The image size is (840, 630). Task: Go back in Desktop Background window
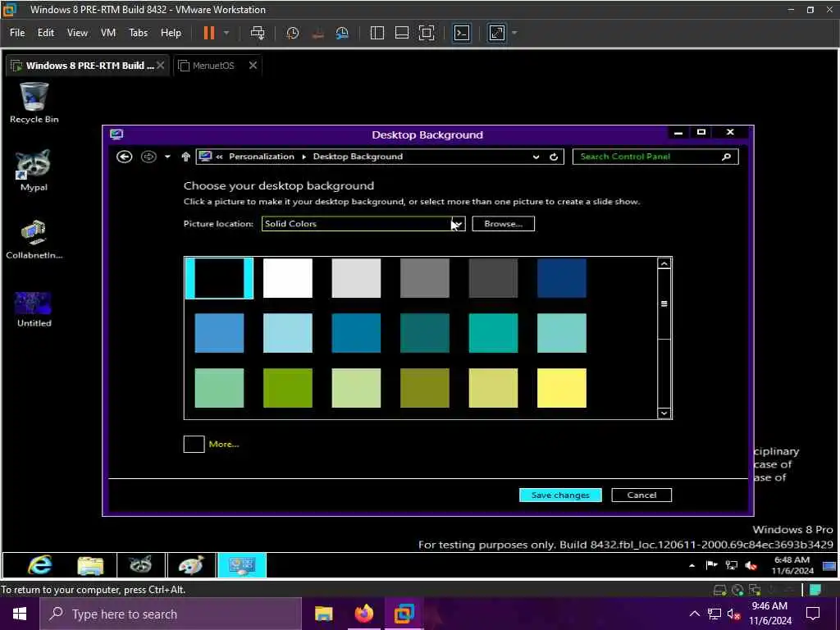pos(125,157)
